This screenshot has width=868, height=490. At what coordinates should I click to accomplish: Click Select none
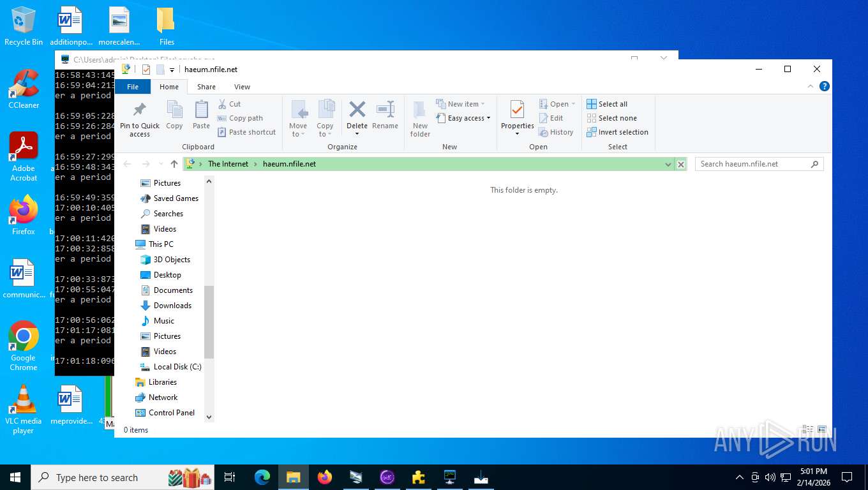(611, 118)
